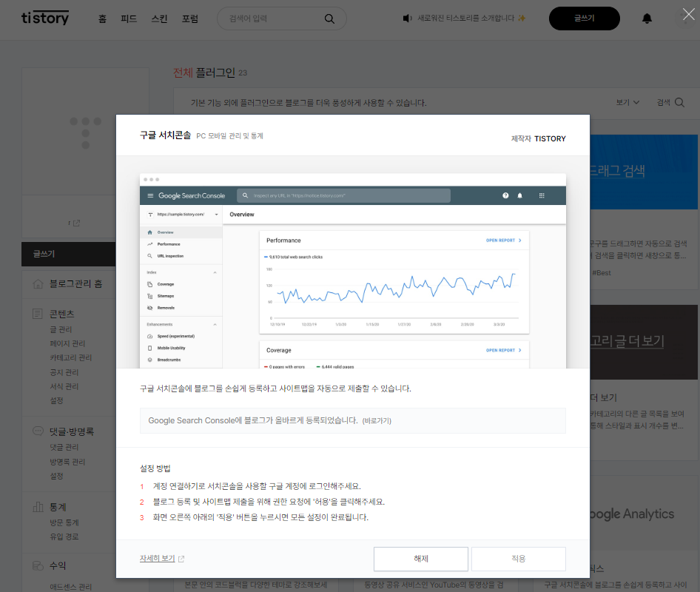Screen dimensions: 700x592
Task: Click the 댓글·방명록 speech bubble icon
Action: (38, 431)
